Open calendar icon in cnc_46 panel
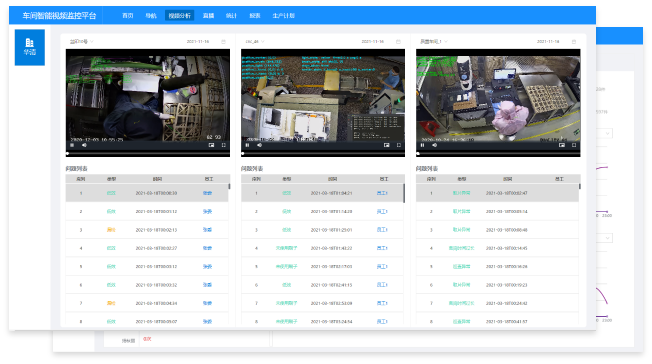The image size is (652, 364). click(398, 42)
